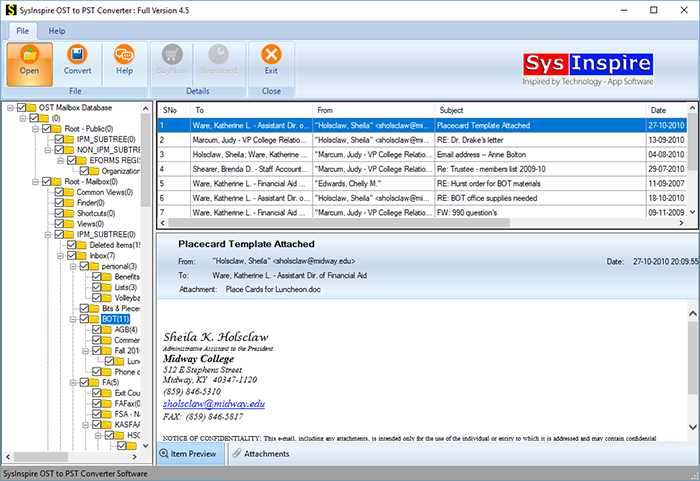The image size is (700, 481).
Task: Click the Attachments paperclip icon
Action: 237,453
